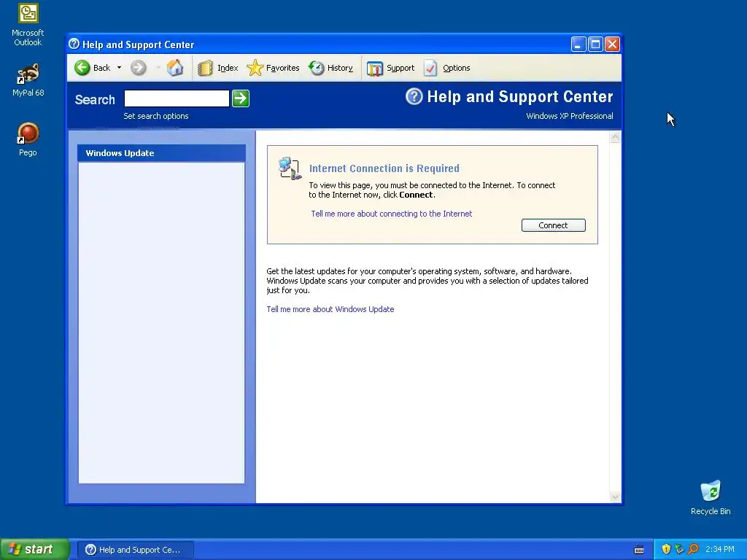Click the Favorites toolbar label
Viewport: 747px width, 560px height.
(x=282, y=68)
